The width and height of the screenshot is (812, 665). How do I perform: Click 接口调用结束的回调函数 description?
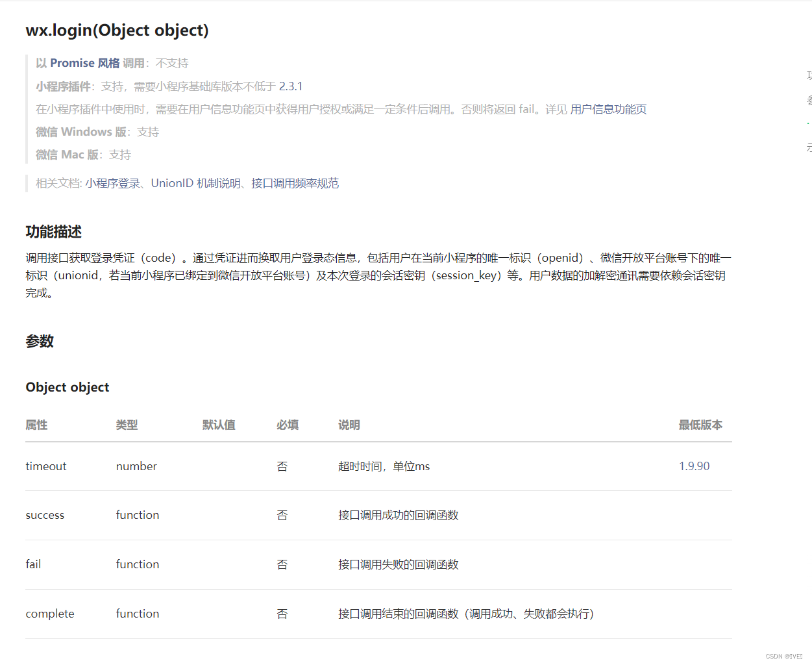click(466, 614)
